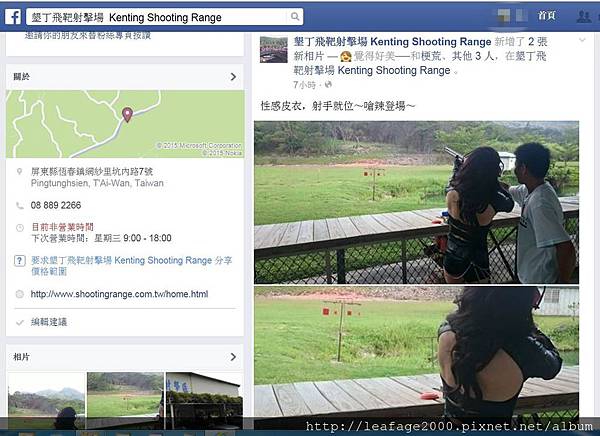Click the globe icon beside the website URL
The image size is (600, 436).
pos(20,294)
